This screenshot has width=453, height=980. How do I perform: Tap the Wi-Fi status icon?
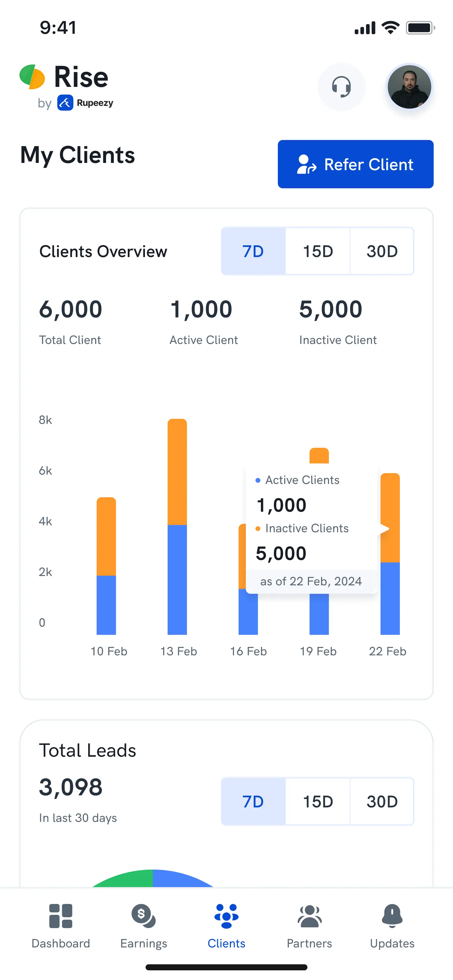click(390, 27)
